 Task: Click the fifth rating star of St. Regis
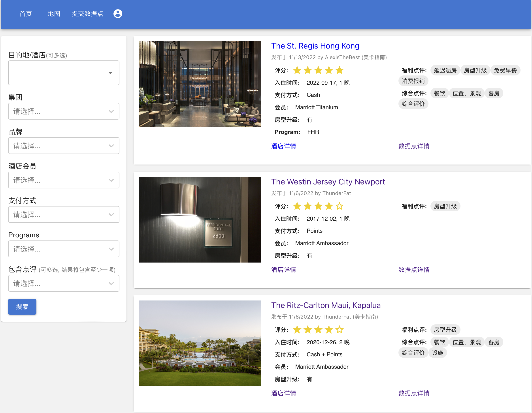(339, 70)
